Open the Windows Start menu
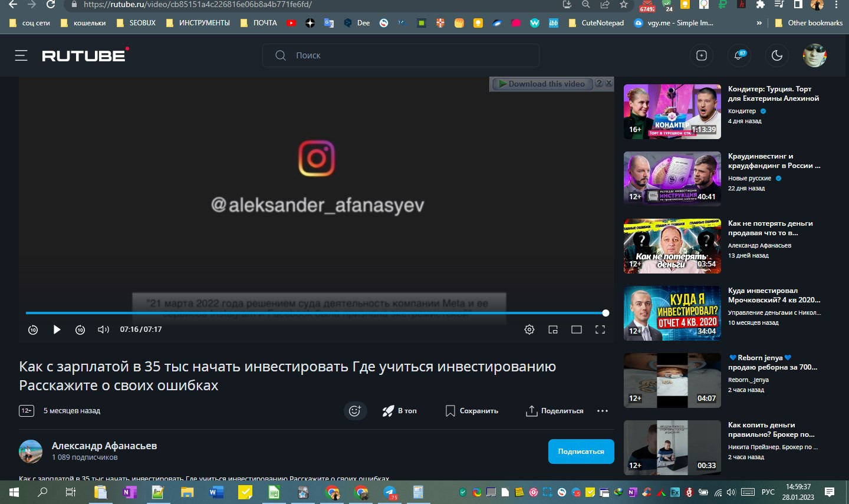The width and height of the screenshot is (849, 504). (14, 492)
